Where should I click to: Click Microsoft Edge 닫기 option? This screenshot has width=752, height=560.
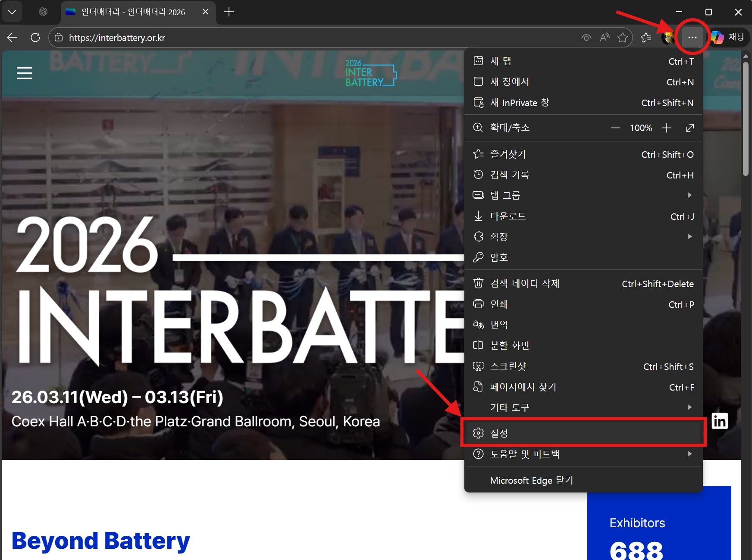point(532,480)
